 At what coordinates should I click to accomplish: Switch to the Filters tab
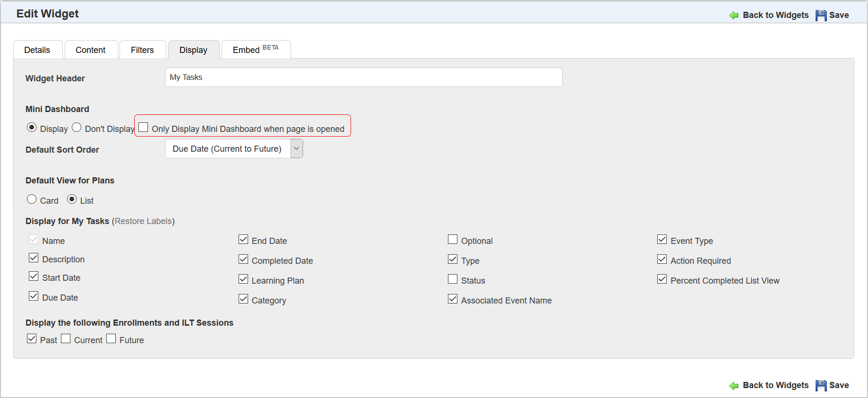click(x=142, y=50)
